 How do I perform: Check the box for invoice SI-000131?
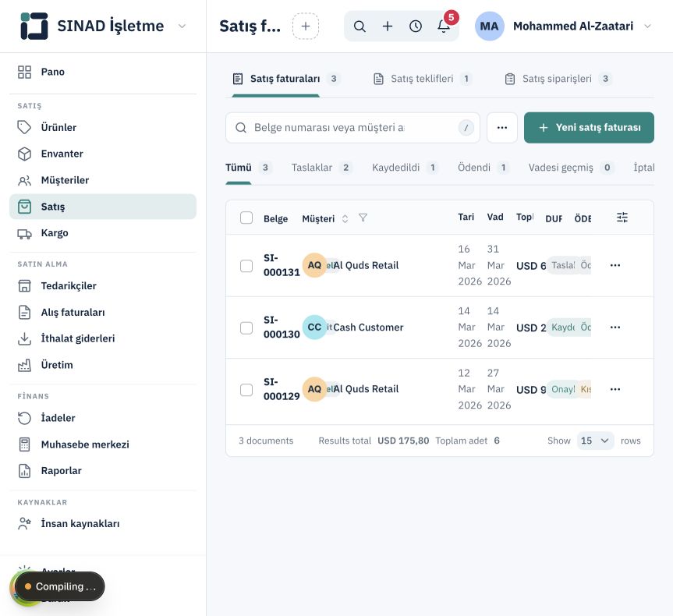pos(246,266)
